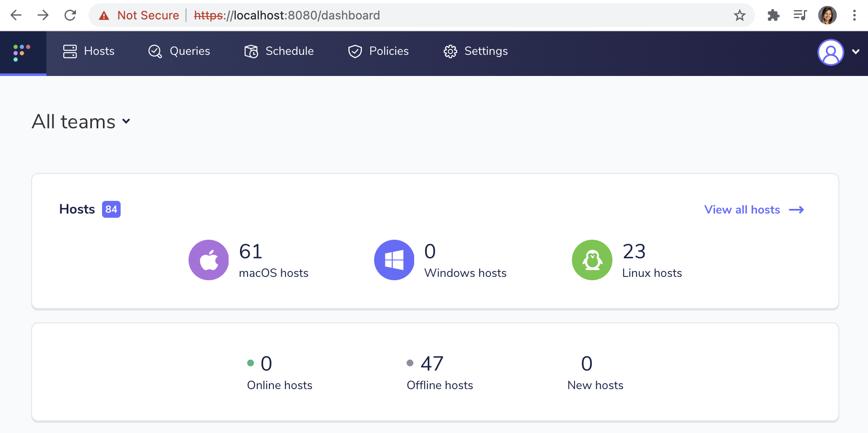
Task: Open Queries via the magnifying glass icon
Action: [154, 51]
